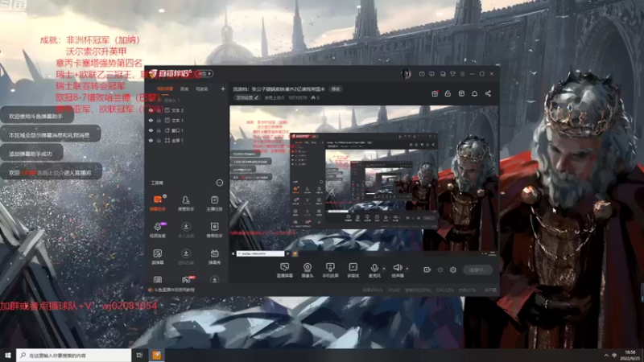Switch to third scene tab

202,88
